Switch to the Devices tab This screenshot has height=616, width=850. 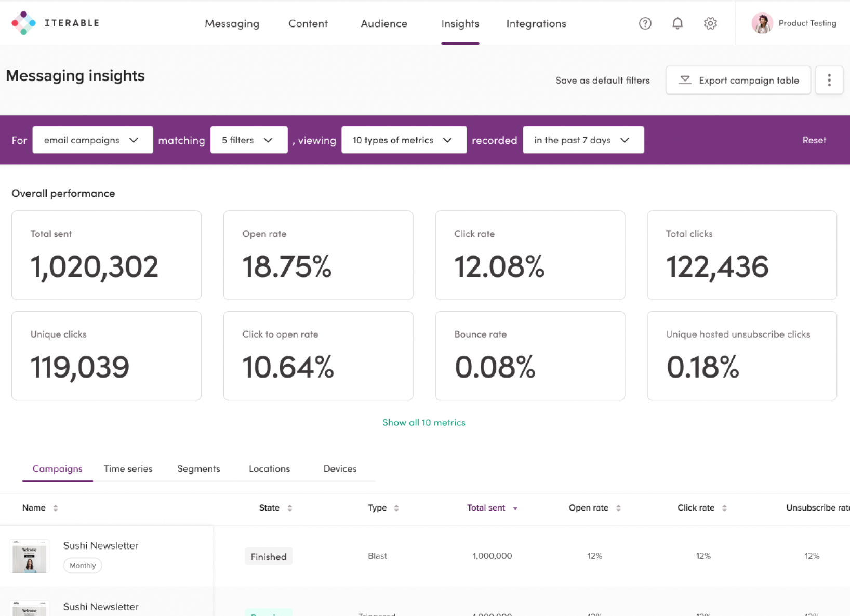pos(340,468)
